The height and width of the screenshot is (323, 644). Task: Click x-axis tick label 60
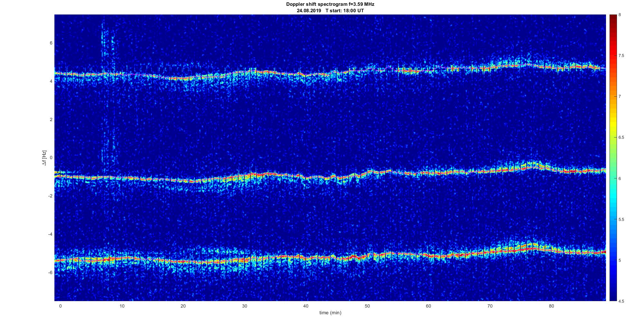click(429, 306)
